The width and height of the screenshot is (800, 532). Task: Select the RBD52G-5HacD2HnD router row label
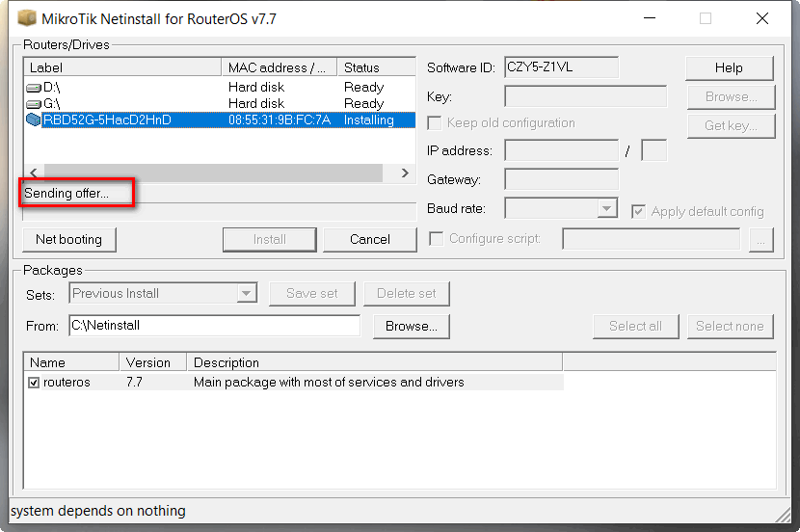[x=107, y=120]
